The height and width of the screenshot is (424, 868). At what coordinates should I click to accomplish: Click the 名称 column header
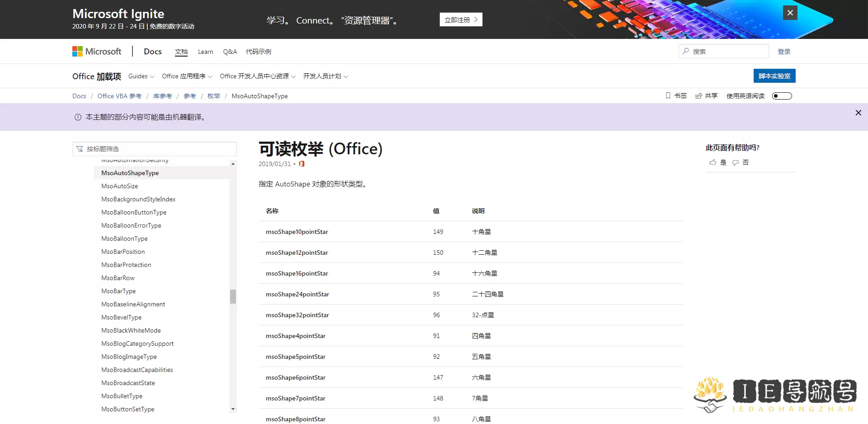272,211
